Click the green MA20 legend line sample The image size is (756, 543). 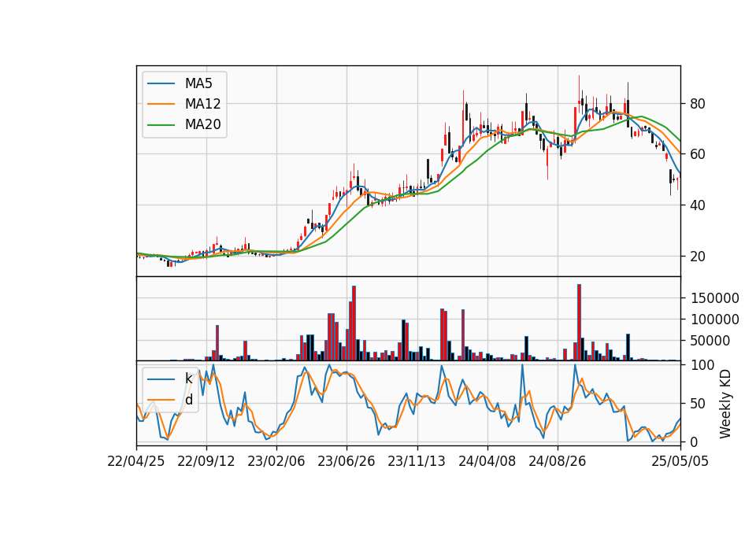[161, 125]
